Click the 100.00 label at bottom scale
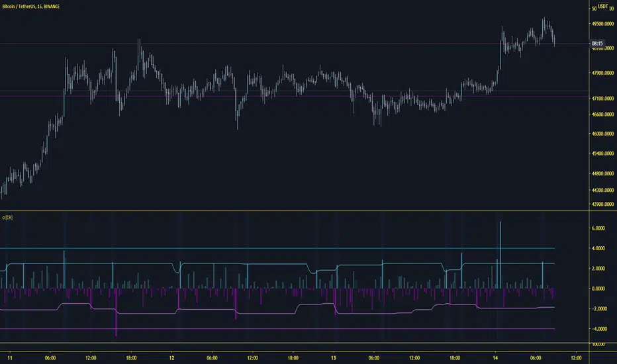 [598, 344]
